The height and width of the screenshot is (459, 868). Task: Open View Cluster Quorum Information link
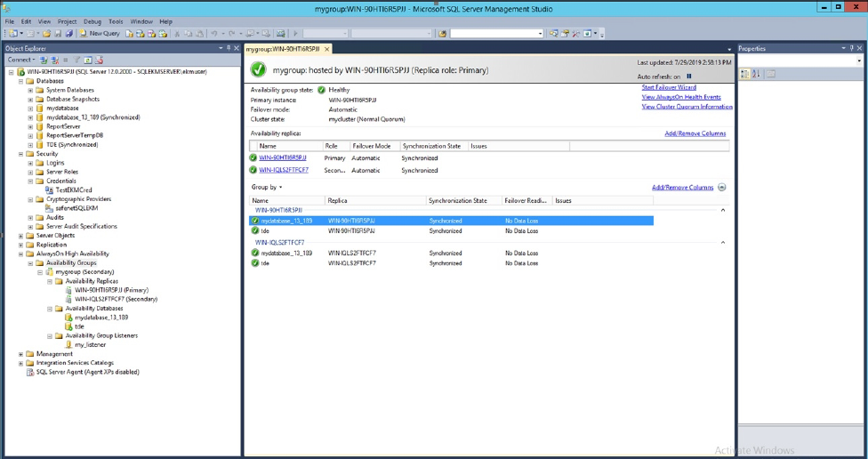687,107
